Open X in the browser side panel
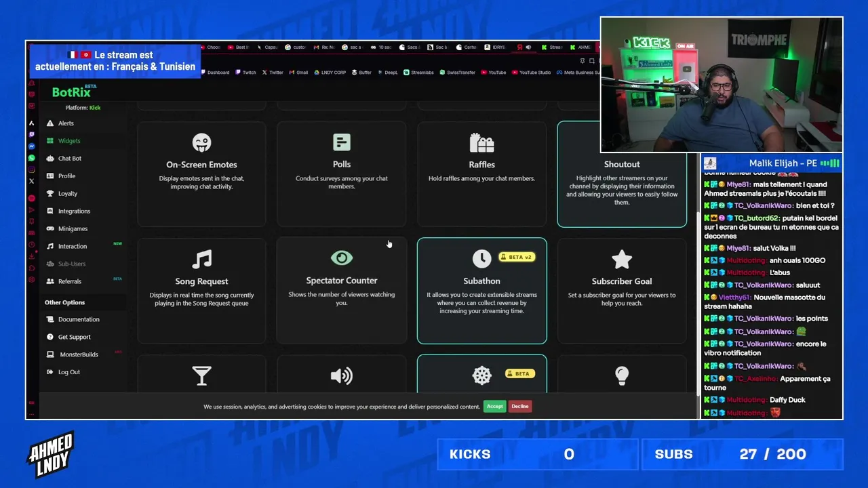 (32, 181)
